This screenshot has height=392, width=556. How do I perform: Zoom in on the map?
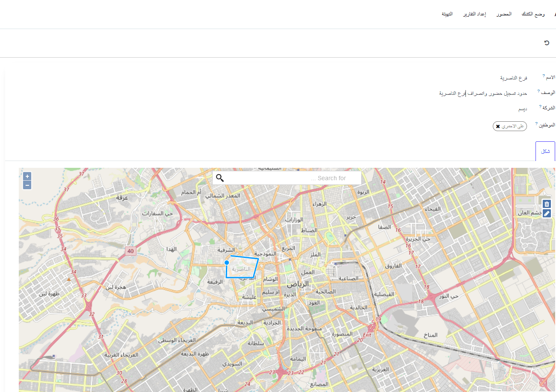pos(27,176)
